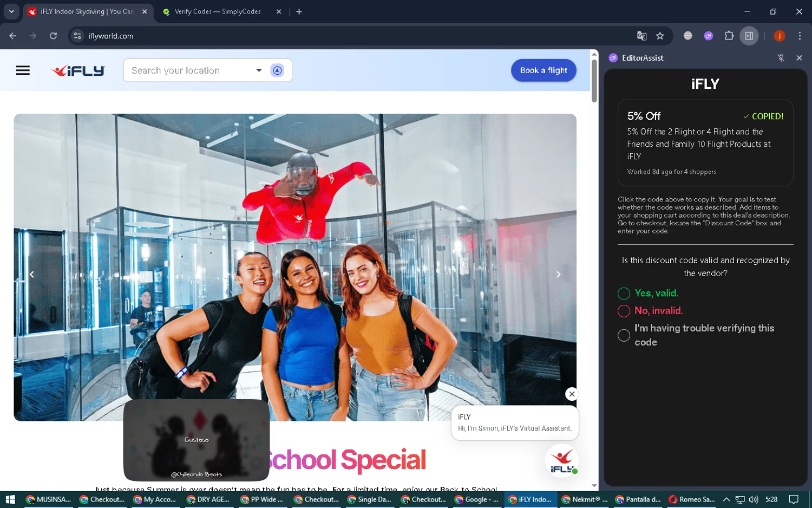The width and height of the screenshot is (812, 508).
Task: Dismiss the Simon virtual assistant message
Action: pyautogui.click(x=572, y=394)
